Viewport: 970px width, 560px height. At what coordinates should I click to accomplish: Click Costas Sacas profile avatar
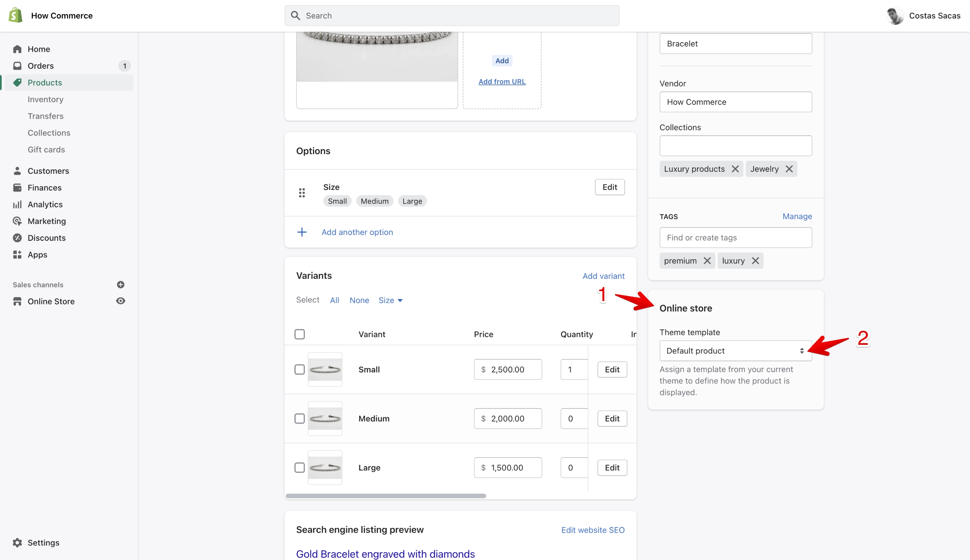(x=895, y=15)
